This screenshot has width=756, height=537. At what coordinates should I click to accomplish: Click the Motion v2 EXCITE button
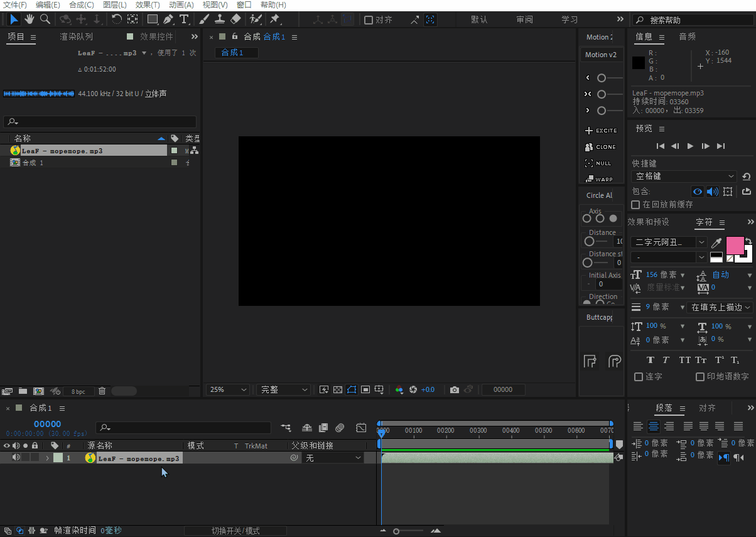[601, 131]
